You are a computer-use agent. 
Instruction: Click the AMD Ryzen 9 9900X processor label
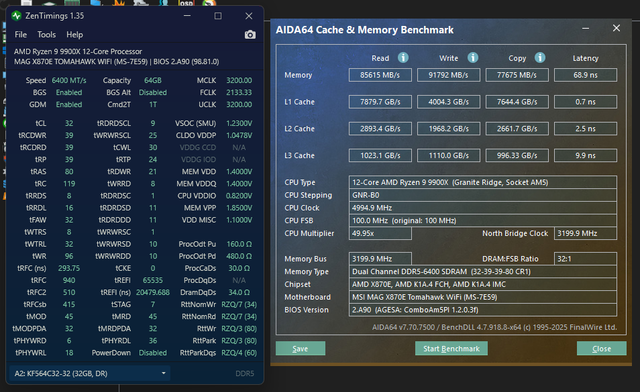(x=78, y=51)
